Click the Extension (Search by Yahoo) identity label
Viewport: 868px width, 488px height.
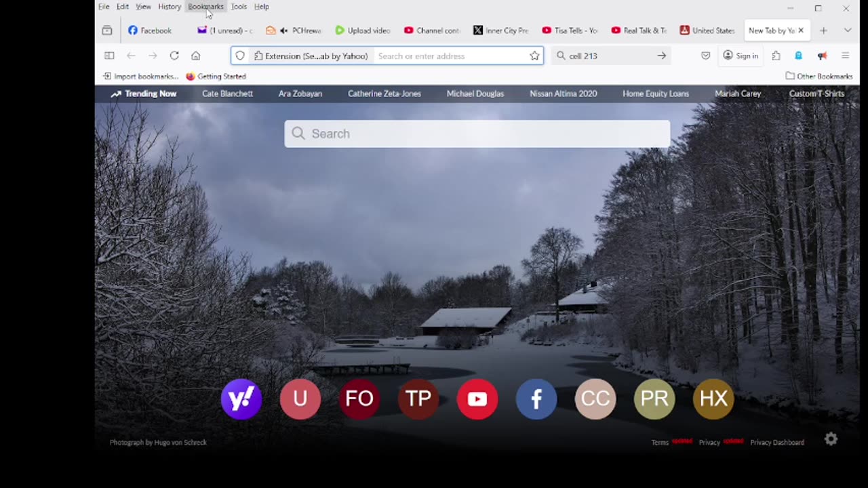coord(311,56)
